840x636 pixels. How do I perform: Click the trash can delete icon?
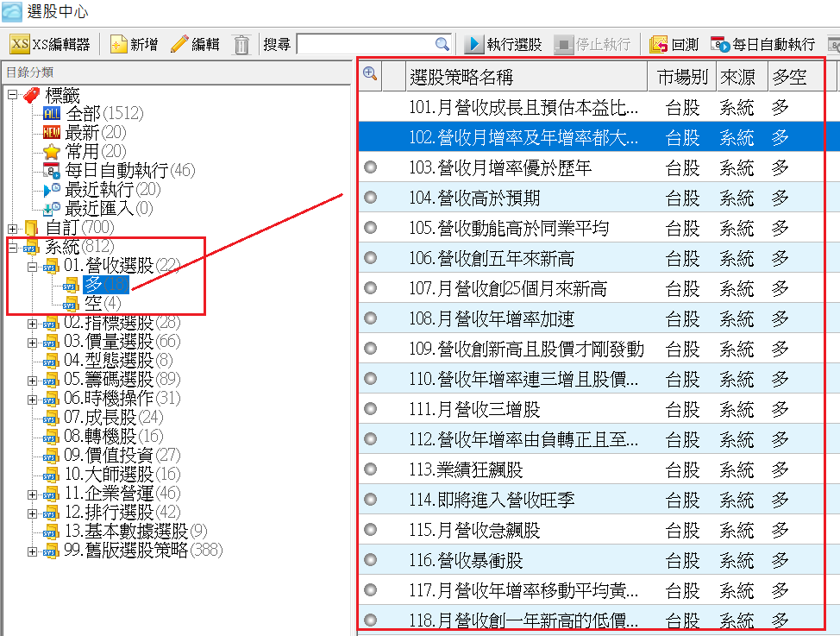tap(242, 44)
